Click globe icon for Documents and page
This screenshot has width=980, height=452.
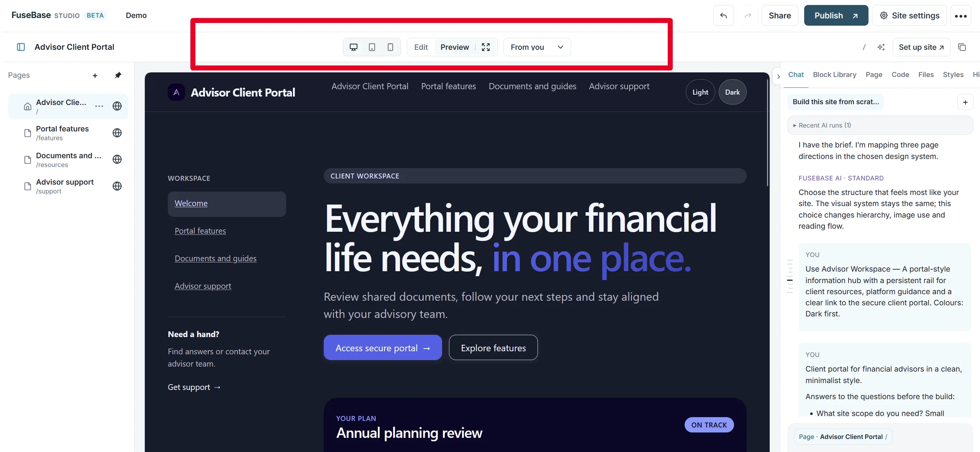click(x=117, y=159)
